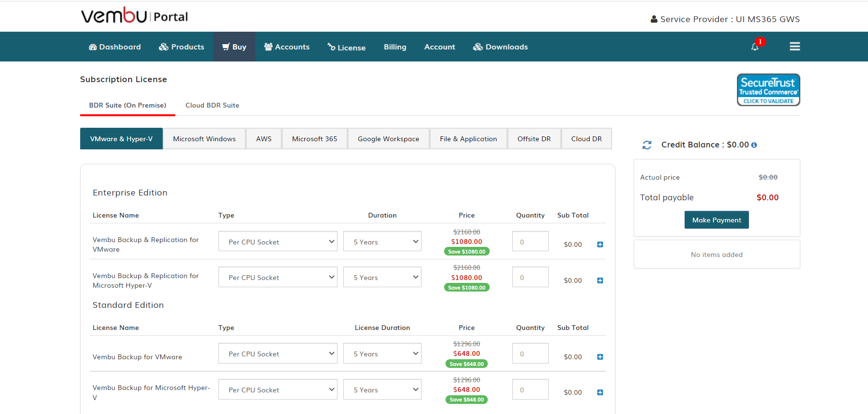Click Save $648.00 badge in Backup for VMware row
Screen dimensions: 868x414
[467, 364]
